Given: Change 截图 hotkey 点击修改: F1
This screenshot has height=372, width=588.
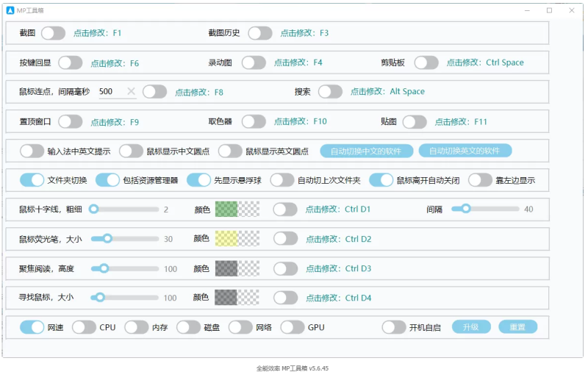Looking at the screenshot, I should [x=97, y=33].
